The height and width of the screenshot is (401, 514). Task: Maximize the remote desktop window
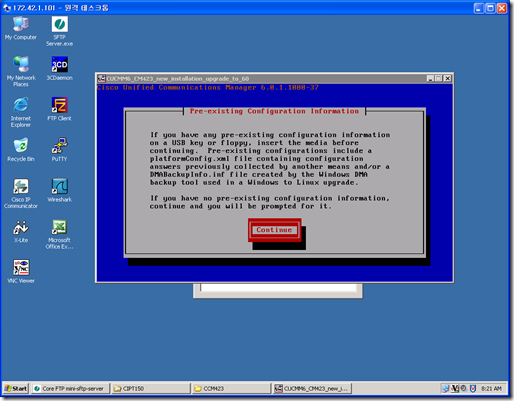[490, 8]
